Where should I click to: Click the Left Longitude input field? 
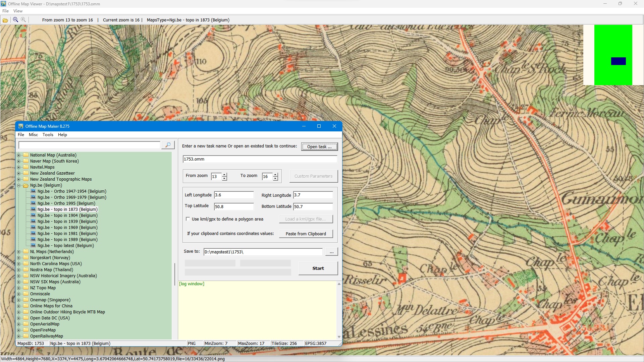[234, 195]
